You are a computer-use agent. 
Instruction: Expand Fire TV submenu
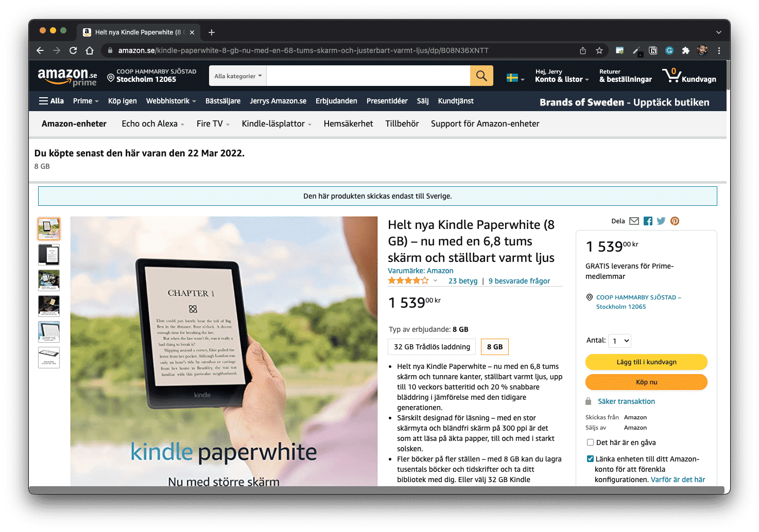[213, 123]
